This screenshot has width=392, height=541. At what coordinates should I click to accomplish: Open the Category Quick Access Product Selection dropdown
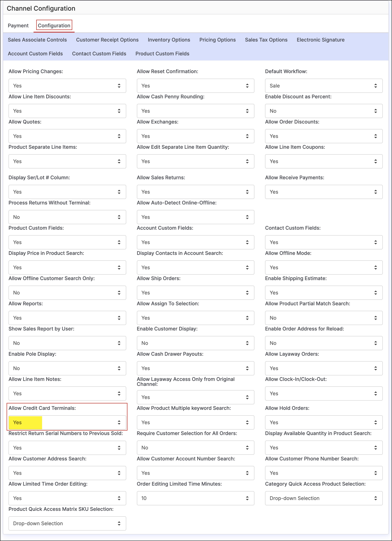coord(323,498)
